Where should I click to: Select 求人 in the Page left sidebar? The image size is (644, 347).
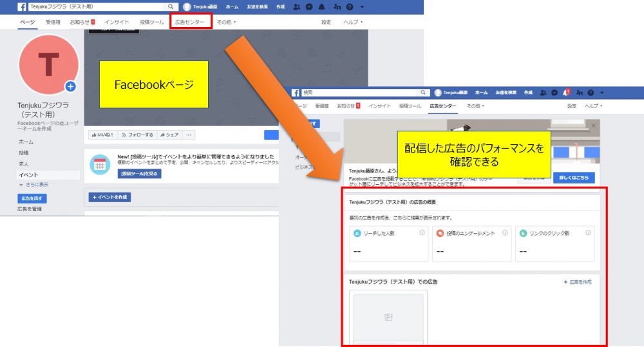23,164
